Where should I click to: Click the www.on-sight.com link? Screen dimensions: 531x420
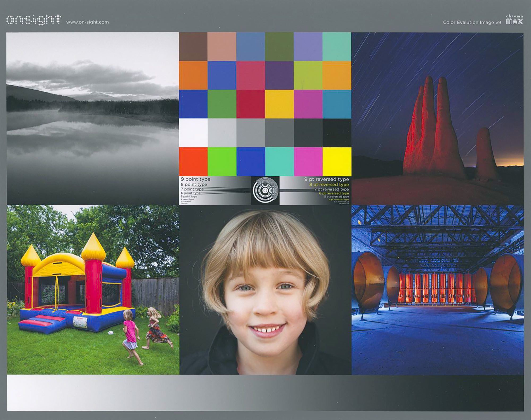point(87,22)
